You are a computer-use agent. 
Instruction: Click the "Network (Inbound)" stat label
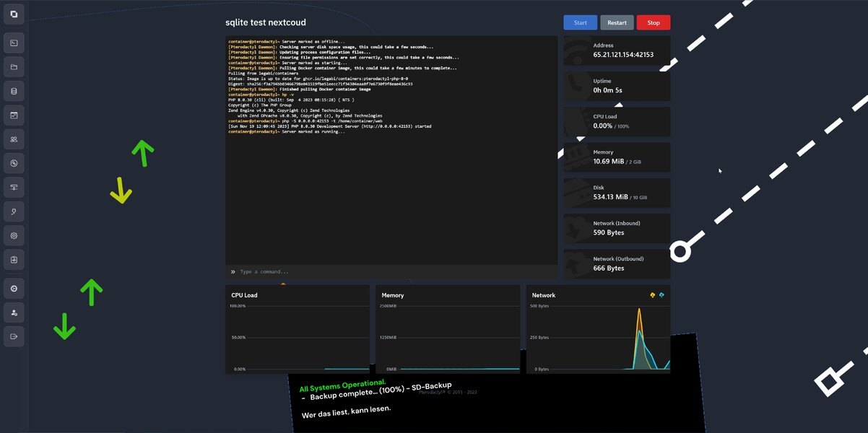coord(618,223)
